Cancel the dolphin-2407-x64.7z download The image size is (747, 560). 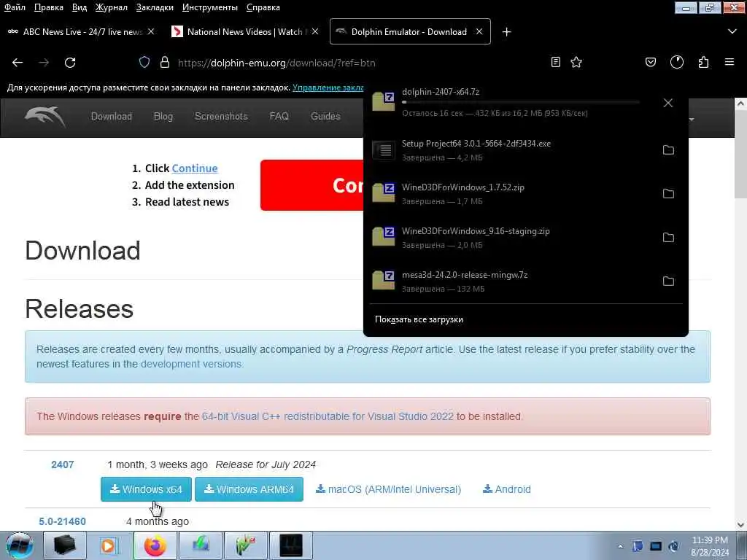(x=668, y=103)
